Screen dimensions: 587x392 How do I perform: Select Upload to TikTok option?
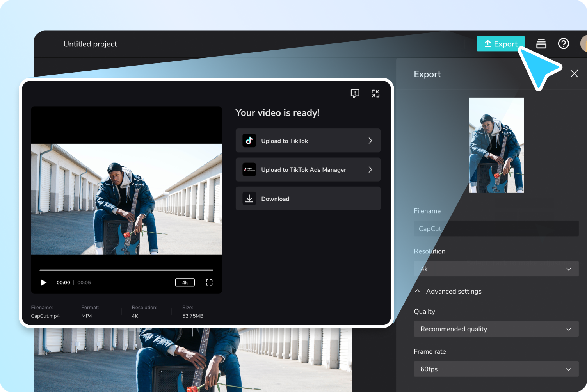308,141
